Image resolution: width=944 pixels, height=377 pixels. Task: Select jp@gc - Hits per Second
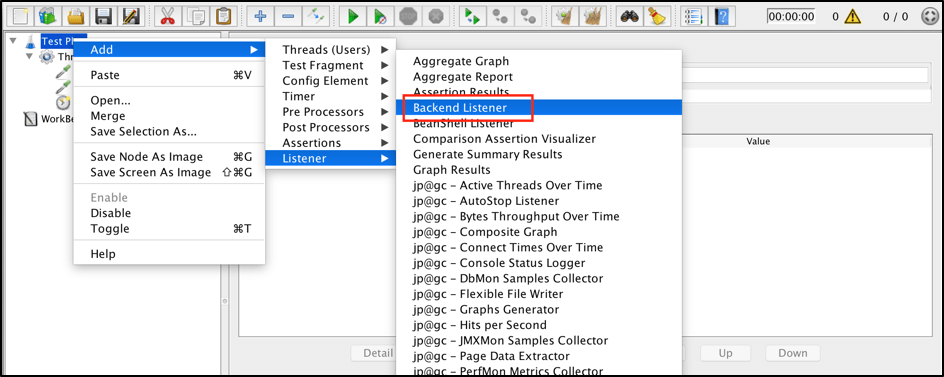tap(539, 325)
